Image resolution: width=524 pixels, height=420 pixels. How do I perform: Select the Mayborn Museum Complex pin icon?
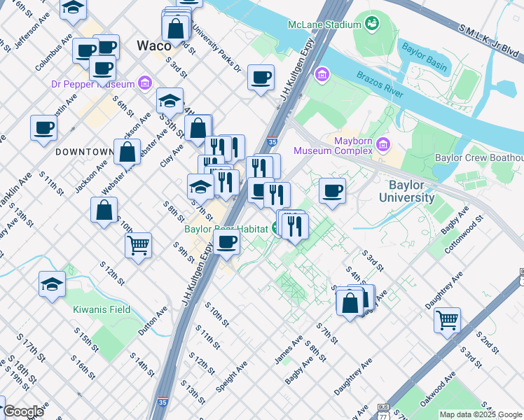coord(383,145)
